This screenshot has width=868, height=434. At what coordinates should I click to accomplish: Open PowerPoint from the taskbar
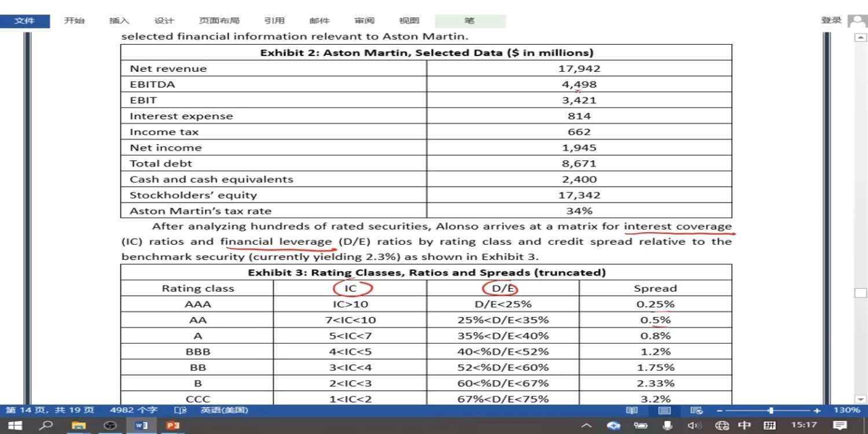[x=172, y=425]
